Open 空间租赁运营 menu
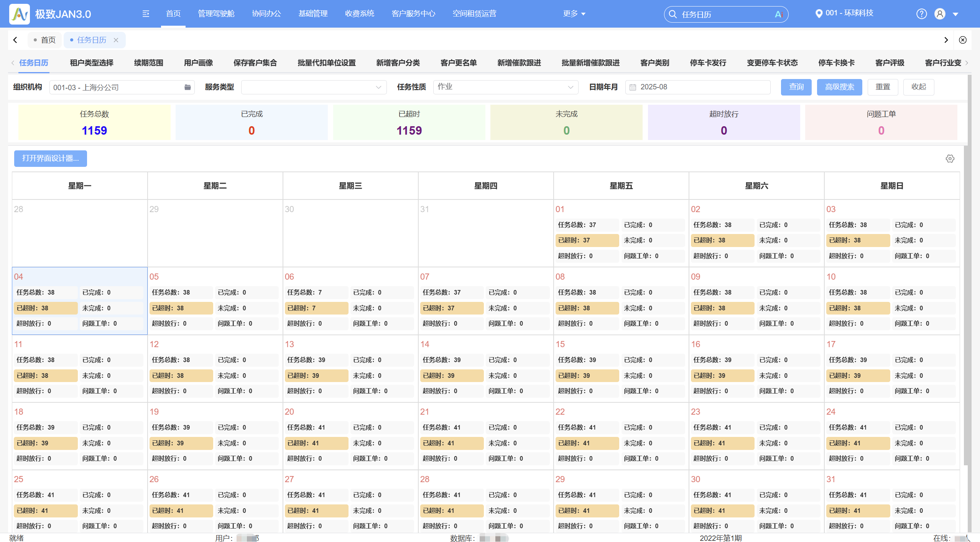This screenshot has height=542, width=980. pyautogui.click(x=474, y=14)
